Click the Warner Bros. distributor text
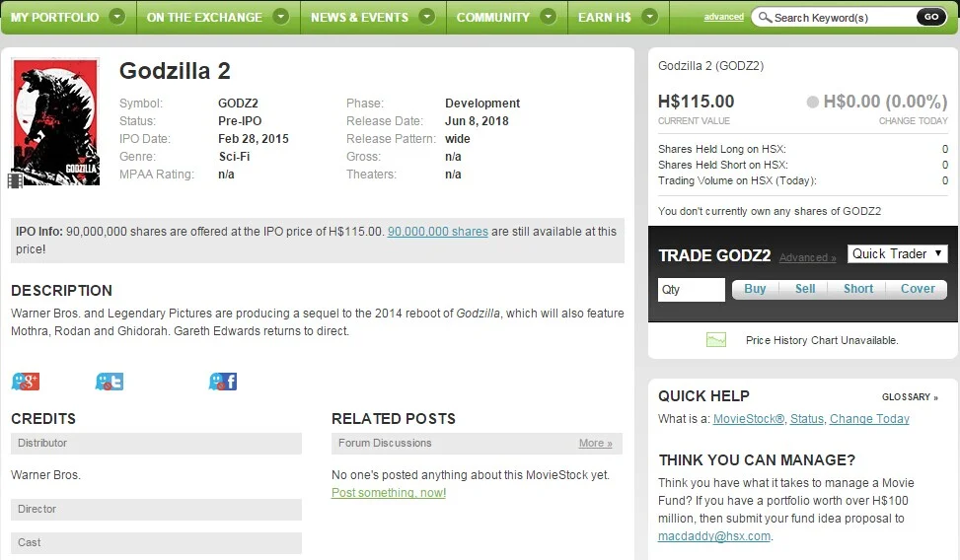 [x=46, y=475]
